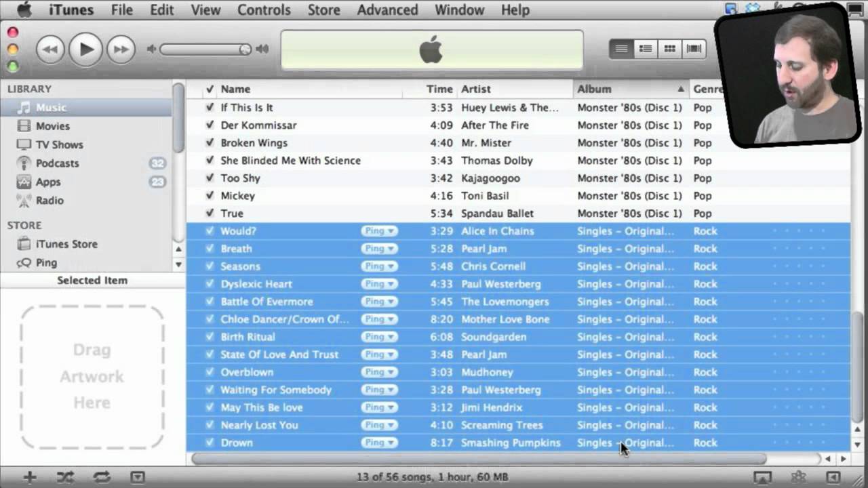Uncheck the song Too Shy
This screenshot has width=868, height=488.
coord(210,178)
